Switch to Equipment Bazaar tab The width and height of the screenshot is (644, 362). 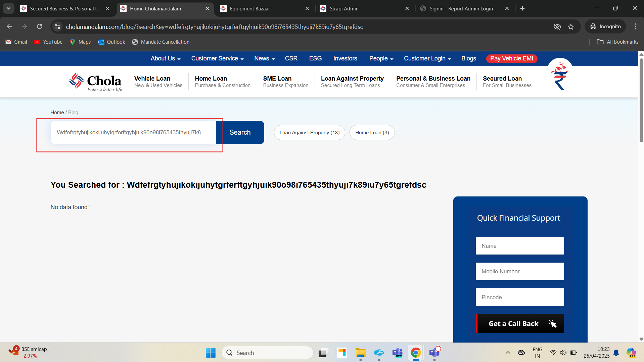tap(264, 8)
